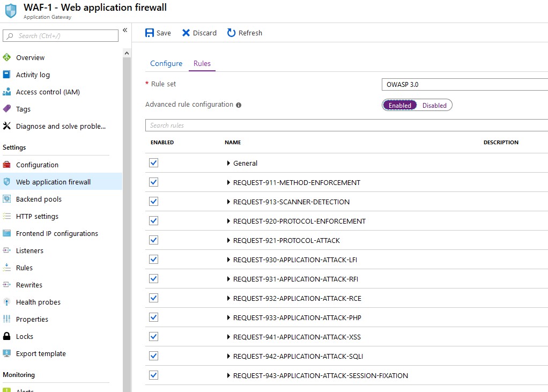Uncheck REQUEST-932-APPLICATION-ATTACK-RCE checkbox
Image resolution: width=548 pixels, height=392 pixels.
(153, 298)
